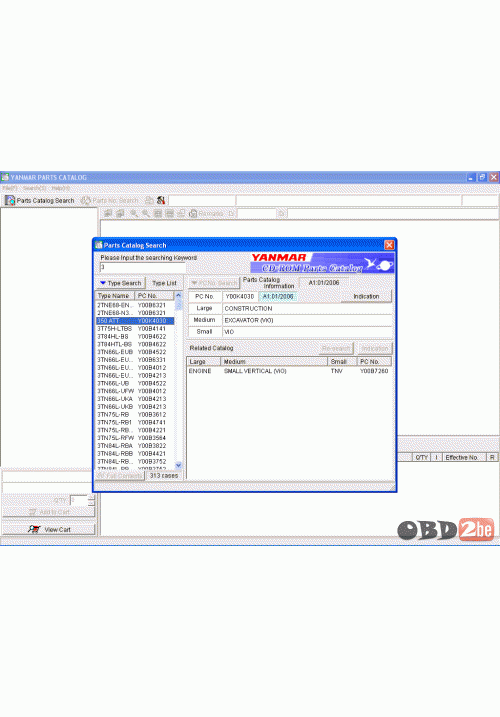The height and width of the screenshot is (717, 500).
Task: Click the zoom in magnifier icon
Action: click(x=134, y=213)
